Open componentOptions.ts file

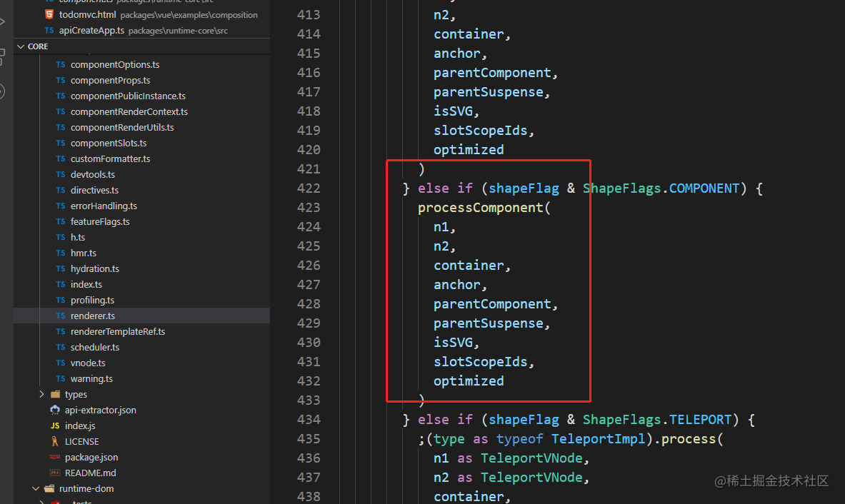pos(115,65)
